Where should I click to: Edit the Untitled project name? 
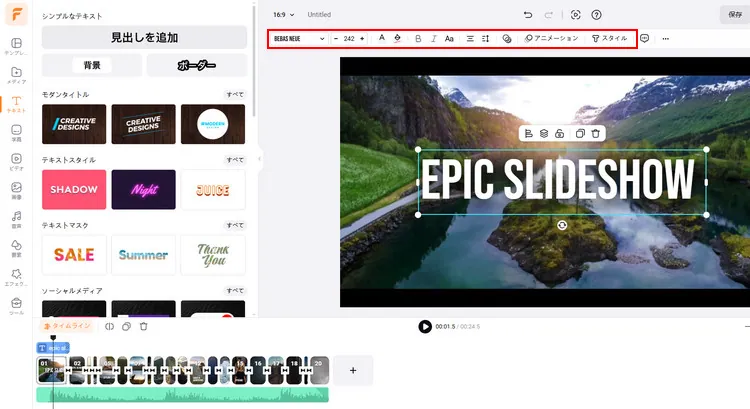pos(319,14)
